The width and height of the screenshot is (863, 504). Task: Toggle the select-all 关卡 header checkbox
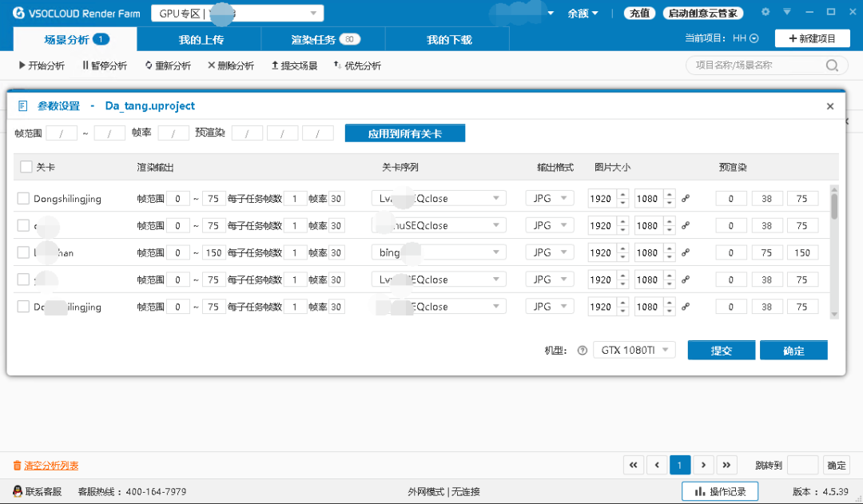coord(26,167)
